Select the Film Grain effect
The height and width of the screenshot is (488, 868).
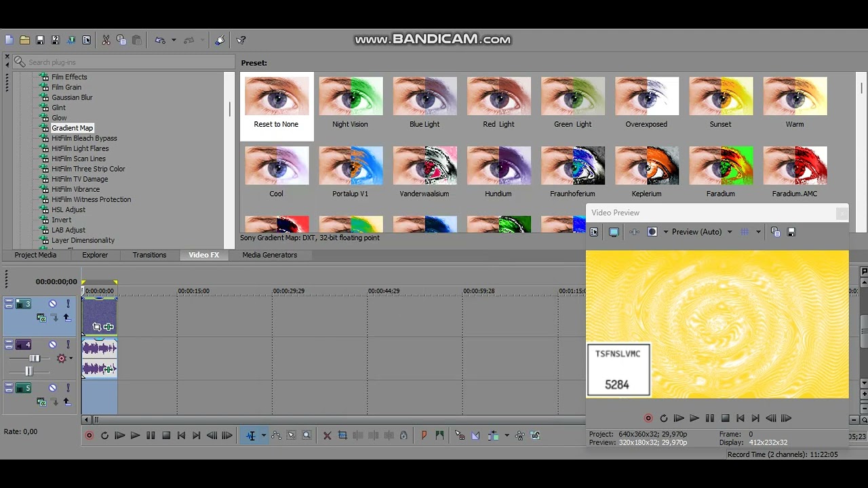[x=66, y=87]
